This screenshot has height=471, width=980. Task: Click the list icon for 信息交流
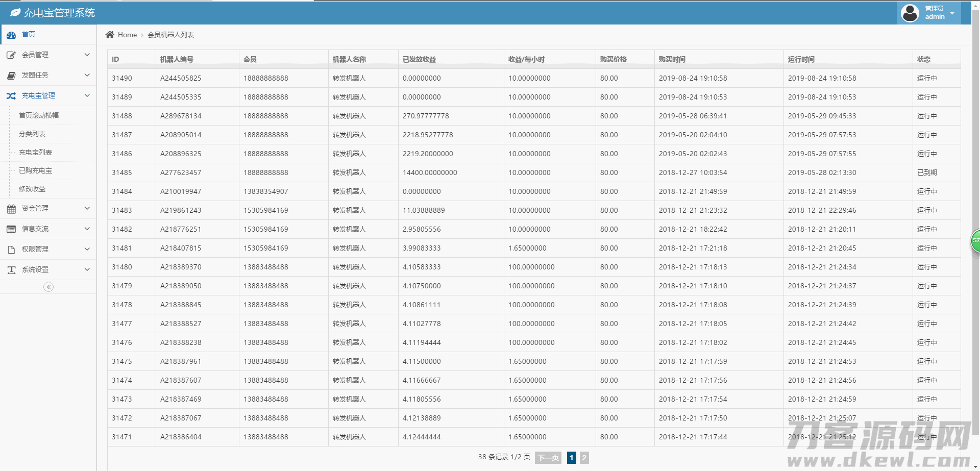pyautogui.click(x=11, y=229)
